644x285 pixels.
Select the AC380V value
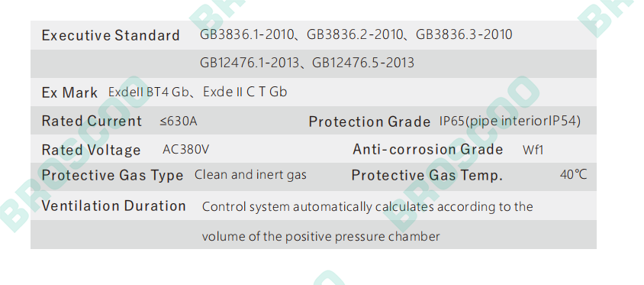(x=185, y=149)
